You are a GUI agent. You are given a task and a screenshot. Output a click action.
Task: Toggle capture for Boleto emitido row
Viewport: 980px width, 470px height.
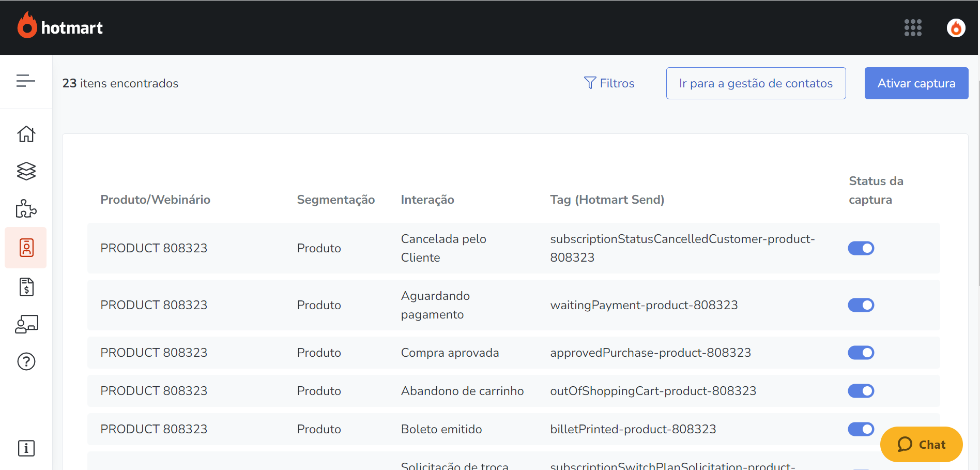point(861,429)
